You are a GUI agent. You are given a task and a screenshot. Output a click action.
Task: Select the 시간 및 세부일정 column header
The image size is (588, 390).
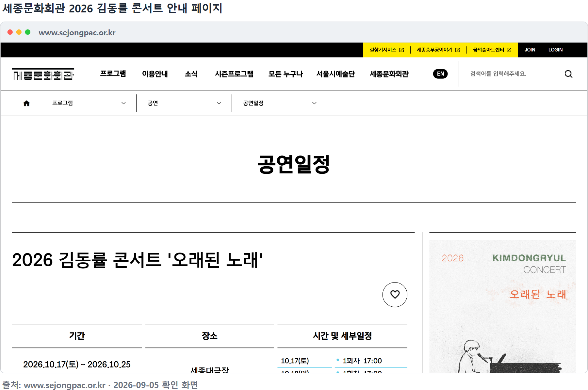tap(342, 336)
